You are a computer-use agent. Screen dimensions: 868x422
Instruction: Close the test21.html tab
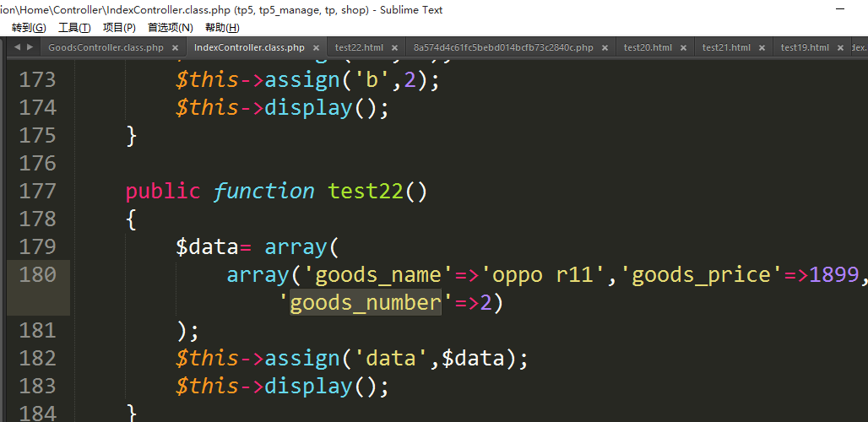pyautogui.click(x=762, y=48)
